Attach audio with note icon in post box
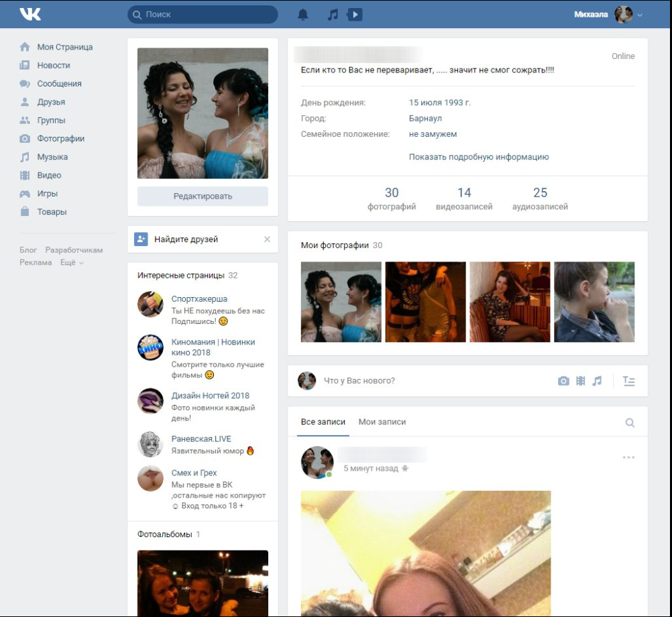 (597, 381)
